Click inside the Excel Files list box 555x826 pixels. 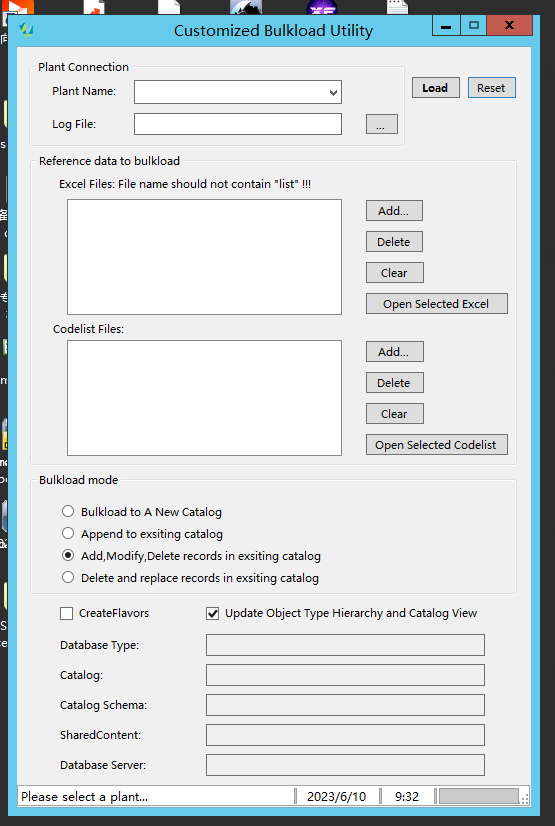point(204,257)
